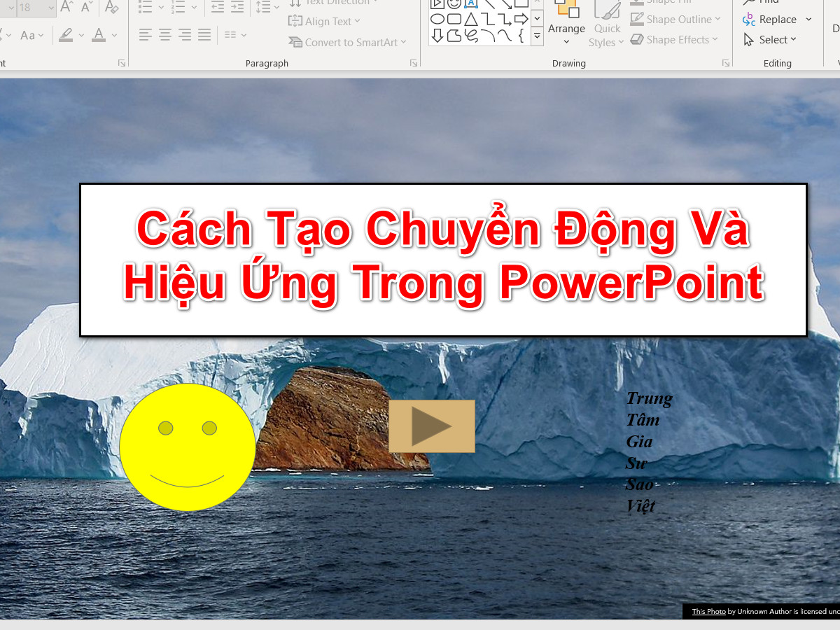
Task: Apply bullets to the text
Action: pyautogui.click(x=146, y=8)
